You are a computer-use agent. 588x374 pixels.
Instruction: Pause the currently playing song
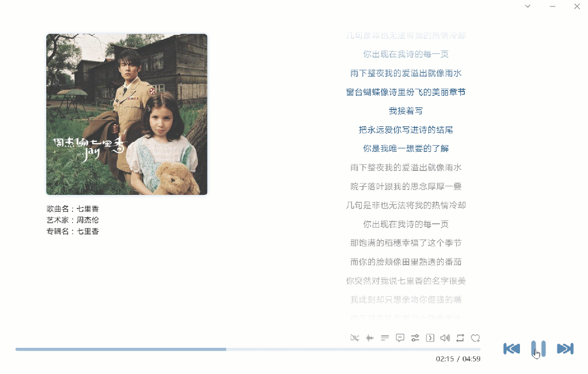538,348
